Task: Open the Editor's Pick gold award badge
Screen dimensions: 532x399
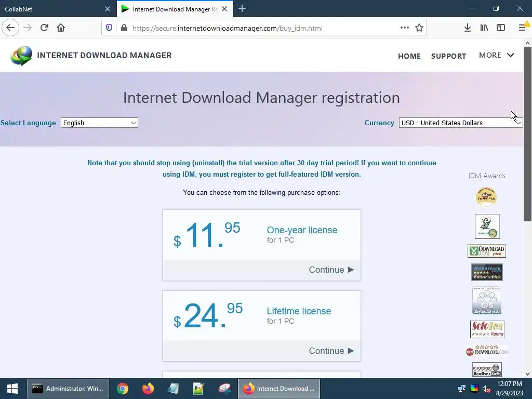Action: point(486,197)
